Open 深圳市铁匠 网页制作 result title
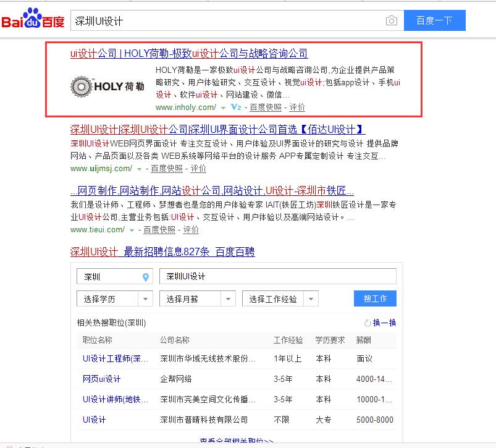The height and width of the screenshot is (448, 496). [x=212, y=190]
